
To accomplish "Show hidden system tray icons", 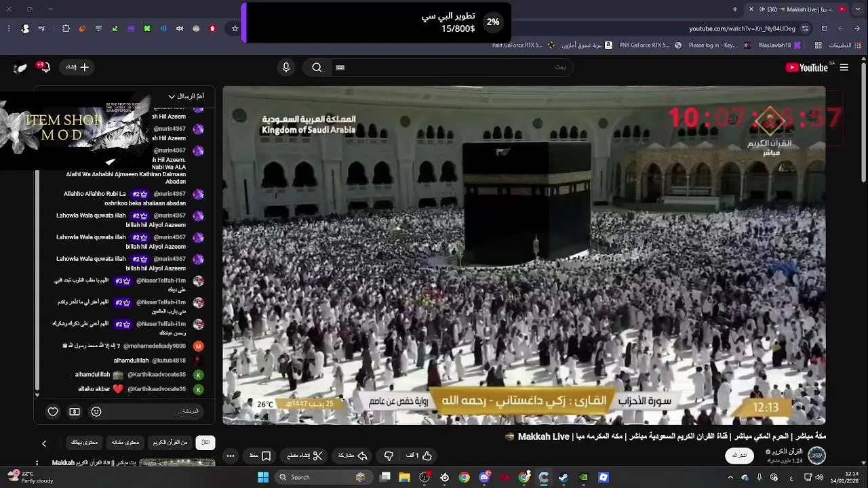I will pos(730,477).
